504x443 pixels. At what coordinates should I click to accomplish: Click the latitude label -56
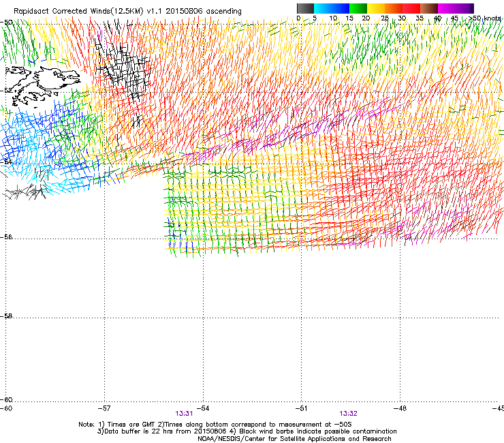(6, 237)
